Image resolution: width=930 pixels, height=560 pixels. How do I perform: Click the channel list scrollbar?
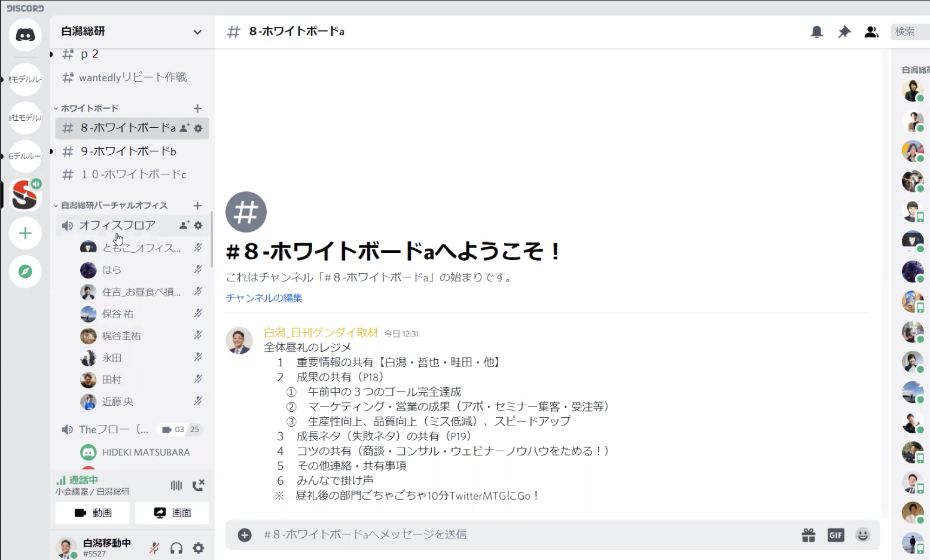pos(212,239)
